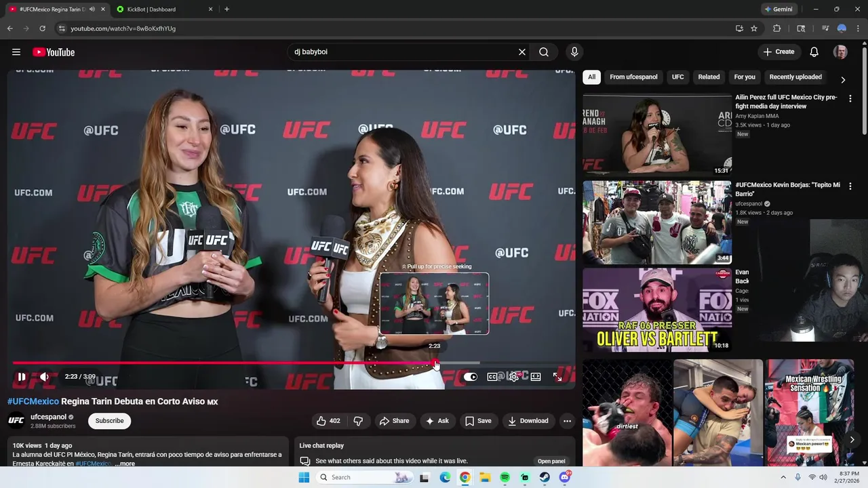868x488 pixels.
Task: Share the video
Action: (394, 421)
